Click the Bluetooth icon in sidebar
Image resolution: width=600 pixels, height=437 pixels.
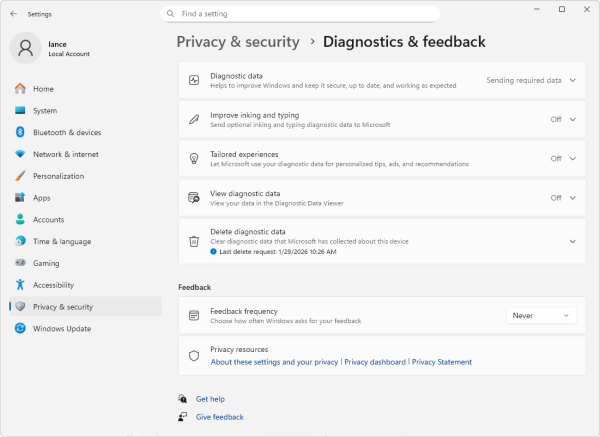point(20,132)
